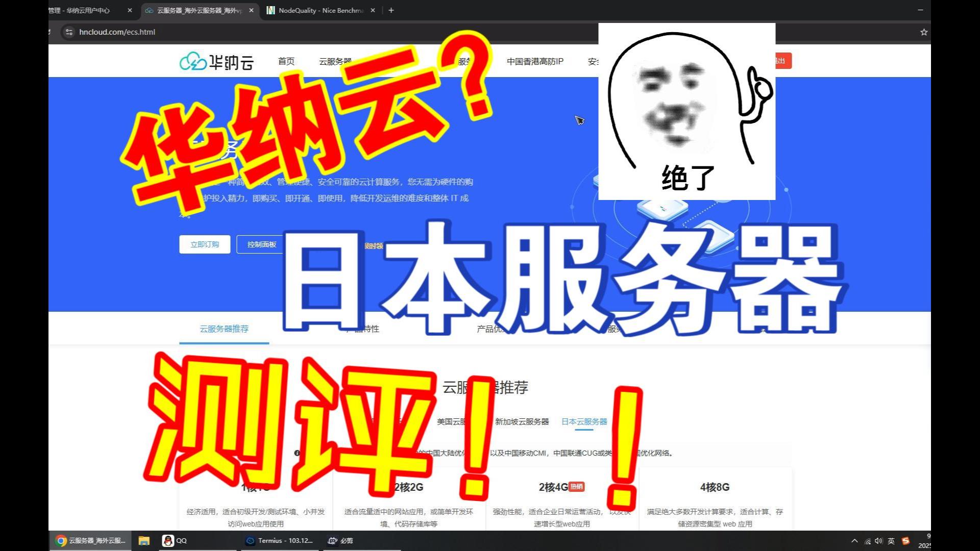Click the 2核4G plan heading

point(553,487)
